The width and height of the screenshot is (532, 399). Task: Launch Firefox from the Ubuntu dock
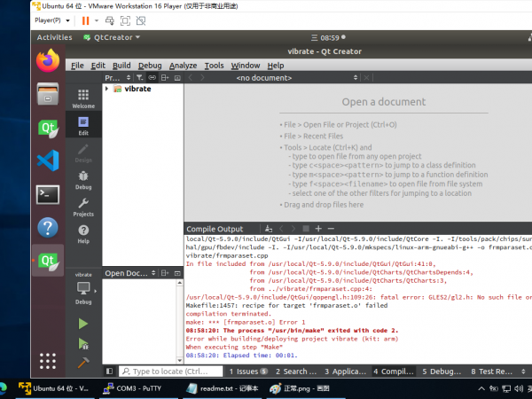pos(48,61)
